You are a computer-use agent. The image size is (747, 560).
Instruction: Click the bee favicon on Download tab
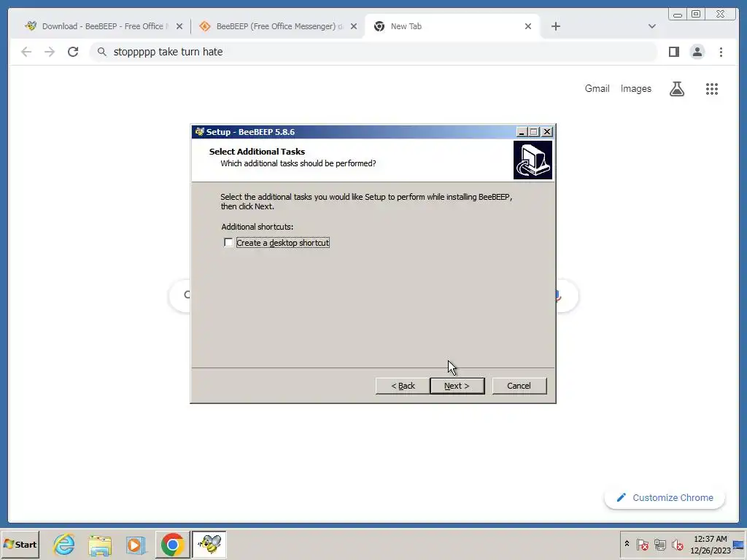point(31,26)
